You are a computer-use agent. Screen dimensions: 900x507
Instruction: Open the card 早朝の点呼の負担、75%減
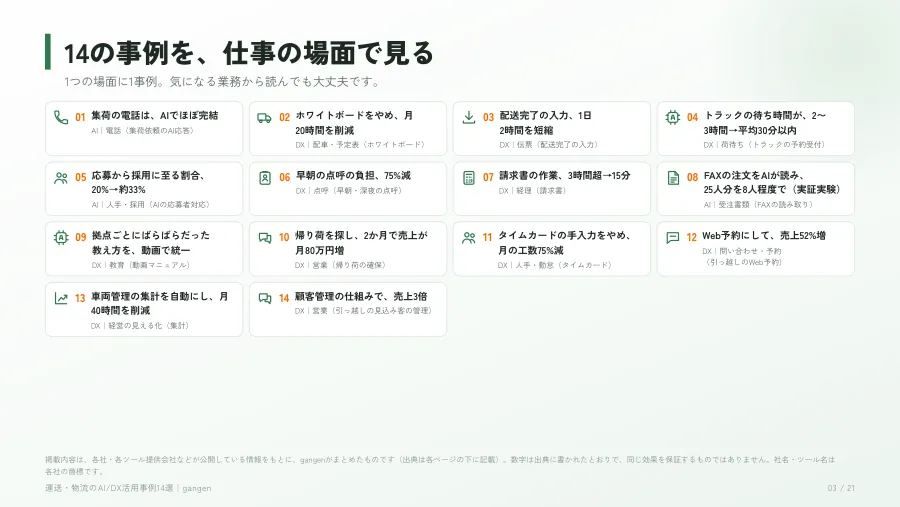[x=348, y=189]
